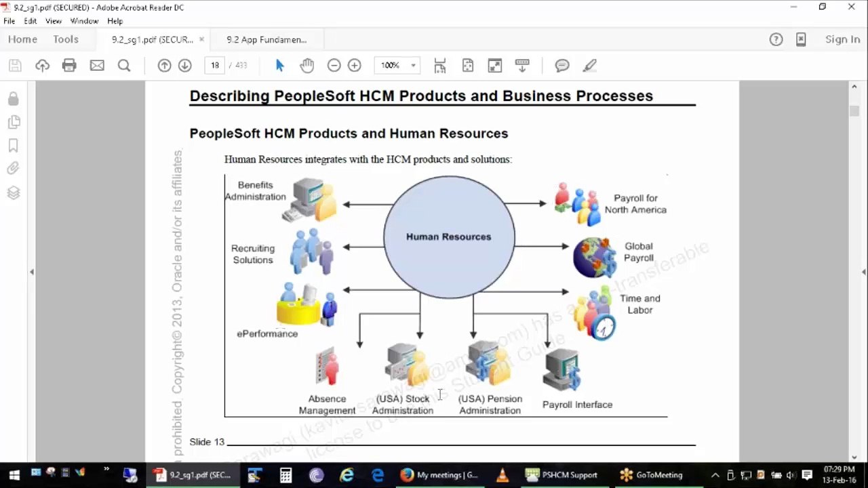The image size is (868, 488).
Task: Open the layers panel icon
Action: pos(13,192)
